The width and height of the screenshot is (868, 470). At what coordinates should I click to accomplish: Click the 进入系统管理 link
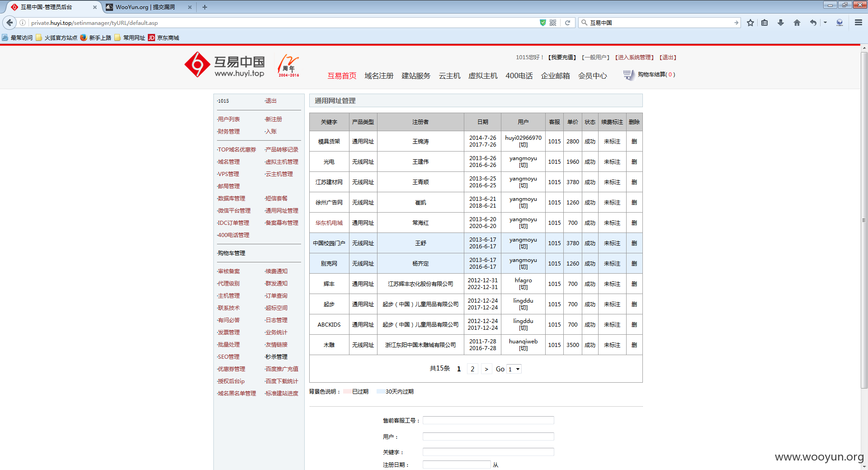point(634,57)
